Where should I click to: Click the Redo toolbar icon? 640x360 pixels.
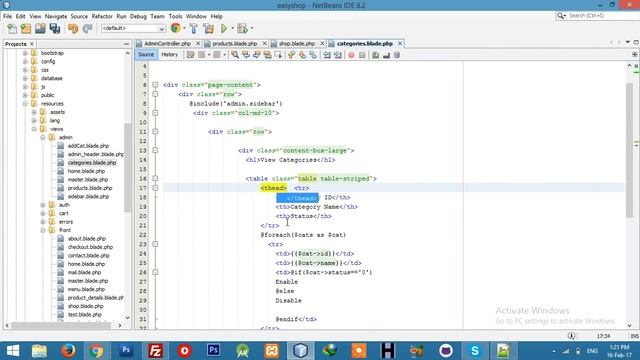pos(87,28)
